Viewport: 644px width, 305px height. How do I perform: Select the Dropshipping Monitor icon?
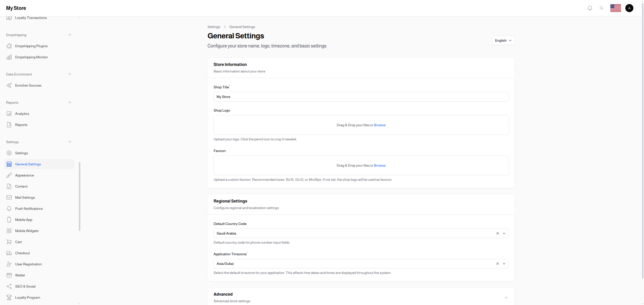click(x=9, y=57)
